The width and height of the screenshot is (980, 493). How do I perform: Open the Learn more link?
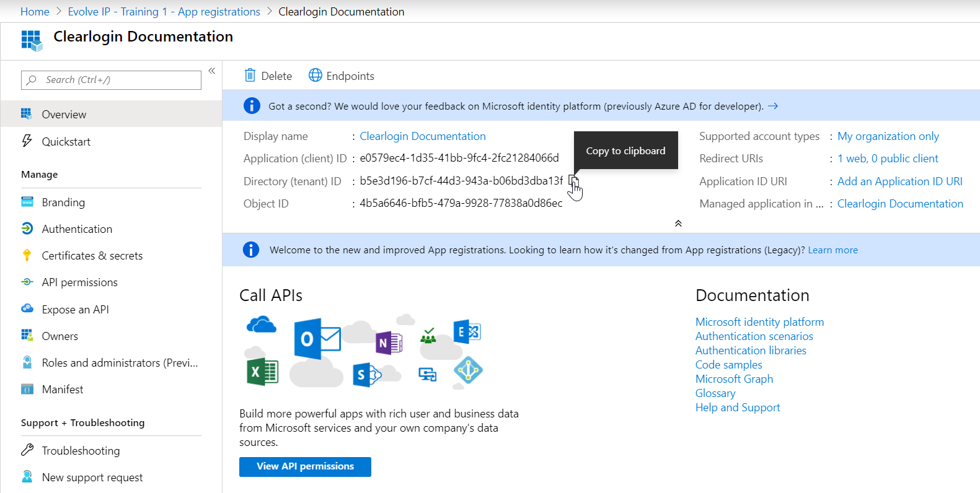click(x=832, y=250)
